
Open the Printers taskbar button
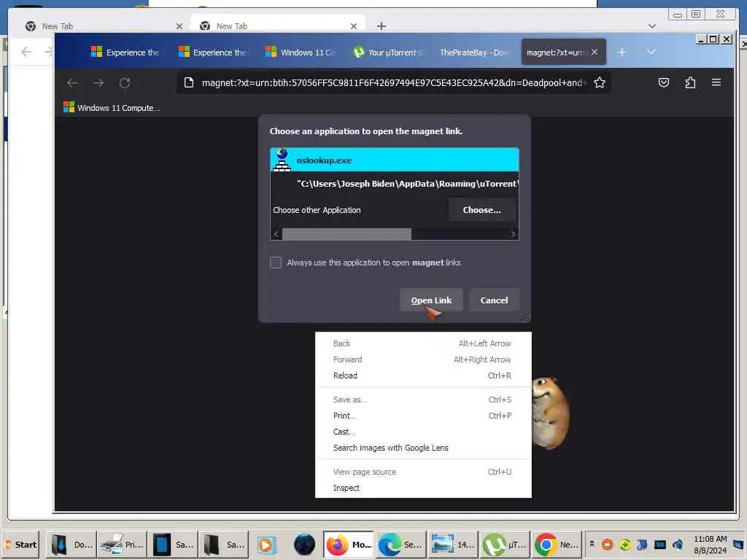[123, 544]
